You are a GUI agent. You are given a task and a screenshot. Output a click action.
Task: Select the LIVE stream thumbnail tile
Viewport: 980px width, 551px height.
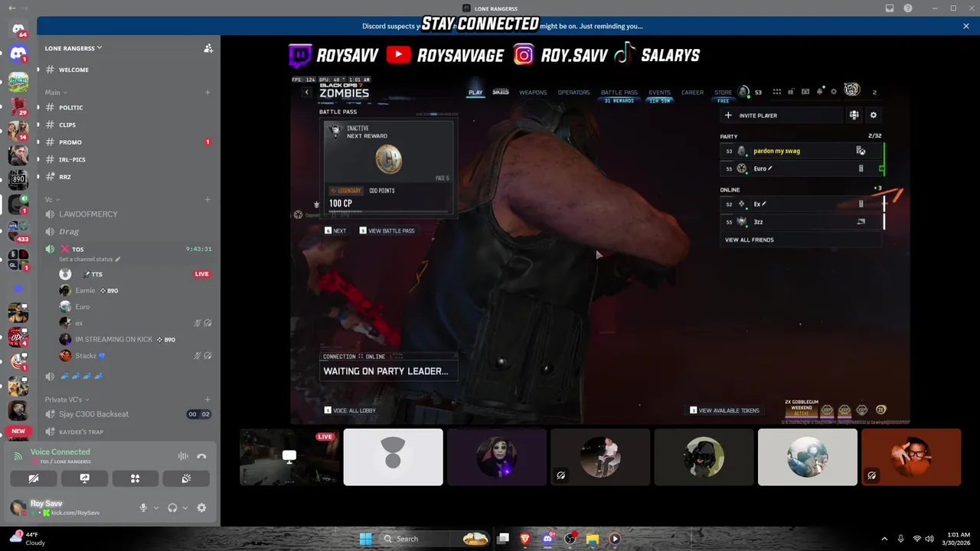[289, 457]
